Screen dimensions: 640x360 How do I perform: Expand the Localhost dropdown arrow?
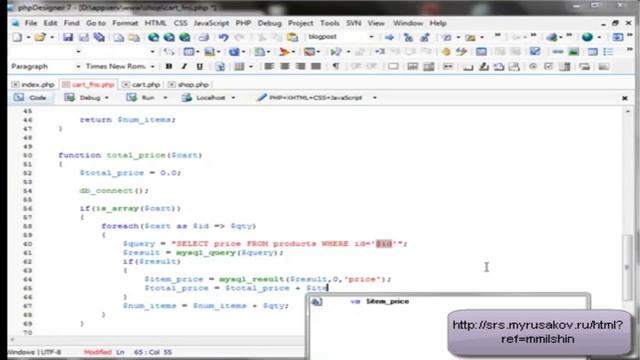(x=233, y=98)
